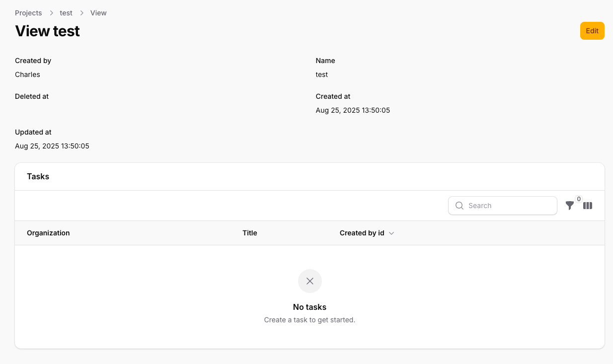Click the Title column header

coord(250,233)
